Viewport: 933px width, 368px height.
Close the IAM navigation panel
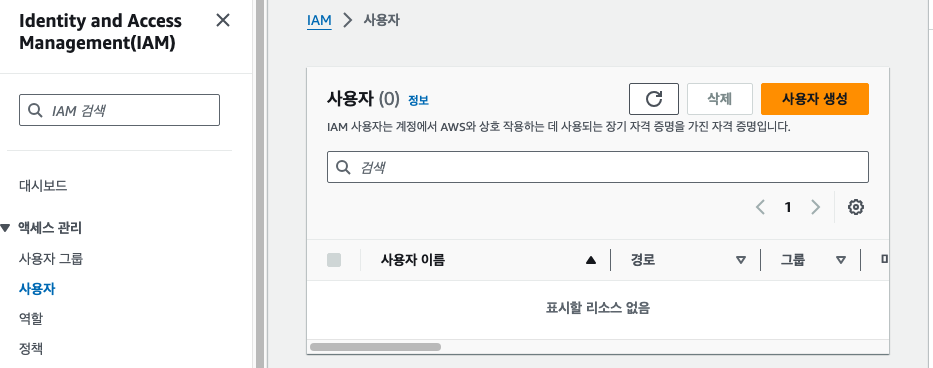pyautogui.click(x=223, y=21)
